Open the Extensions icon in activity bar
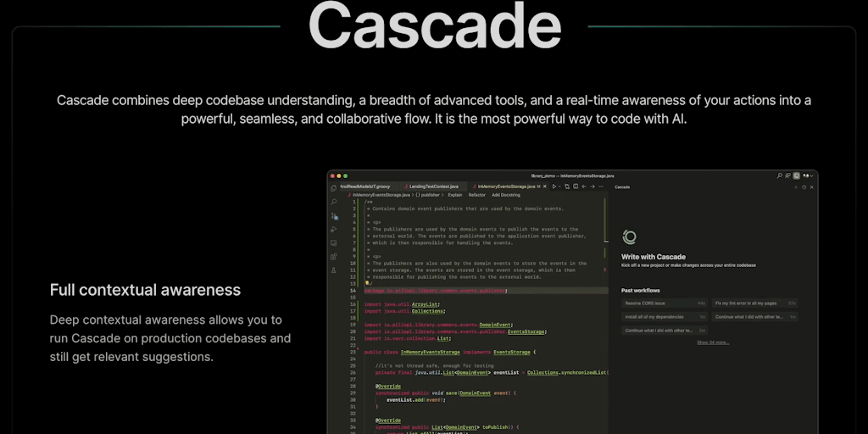The height and width of the screenshot is (434, 868). 334,256
